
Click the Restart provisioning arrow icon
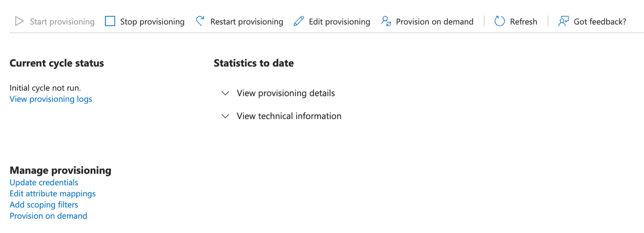tap(200, 21)
